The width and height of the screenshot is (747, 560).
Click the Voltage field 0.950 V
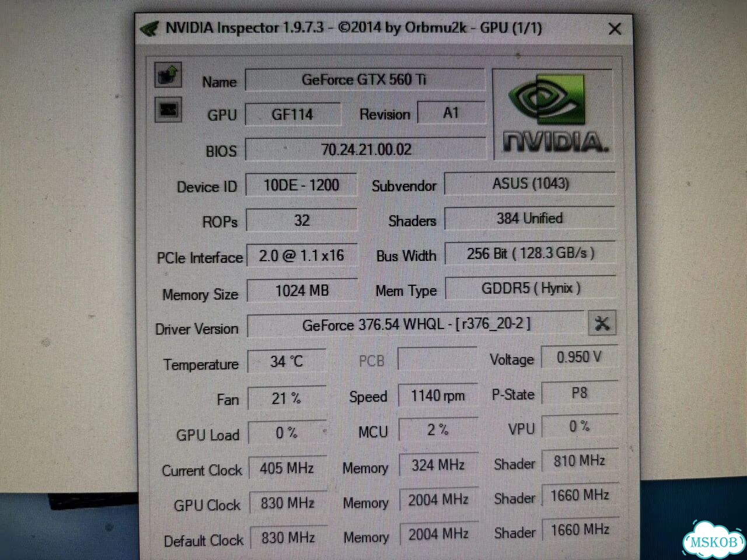click(579, 357)
